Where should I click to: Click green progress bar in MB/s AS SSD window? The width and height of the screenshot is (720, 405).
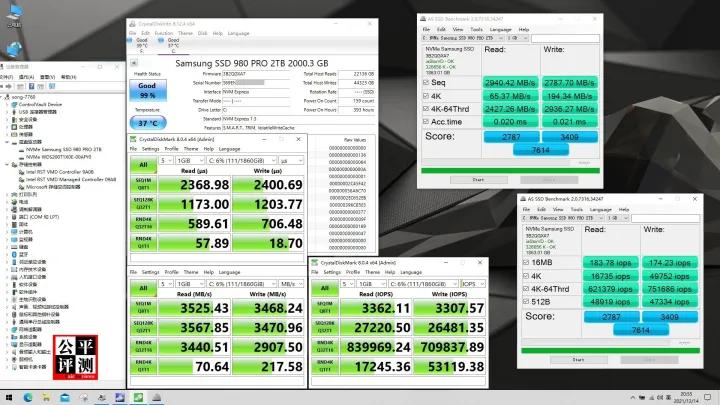point(510,170)
